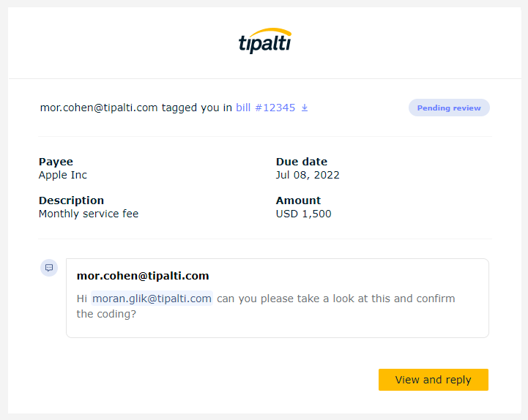Click the Tipalti logo
Image resolution: width=528 pixels, height=420 pixels.
click(x=264, y=41)
